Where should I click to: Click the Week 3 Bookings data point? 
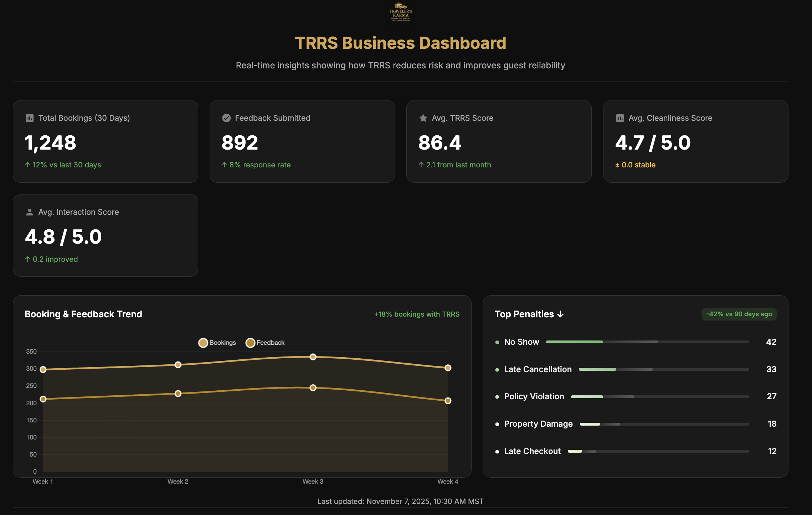coord(313,356)
